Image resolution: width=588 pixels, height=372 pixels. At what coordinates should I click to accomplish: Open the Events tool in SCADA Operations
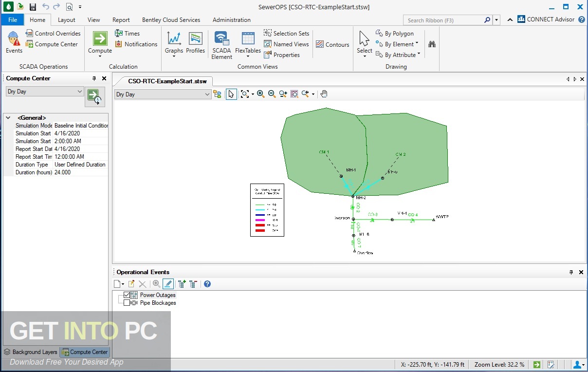click(x=14, y=42)
